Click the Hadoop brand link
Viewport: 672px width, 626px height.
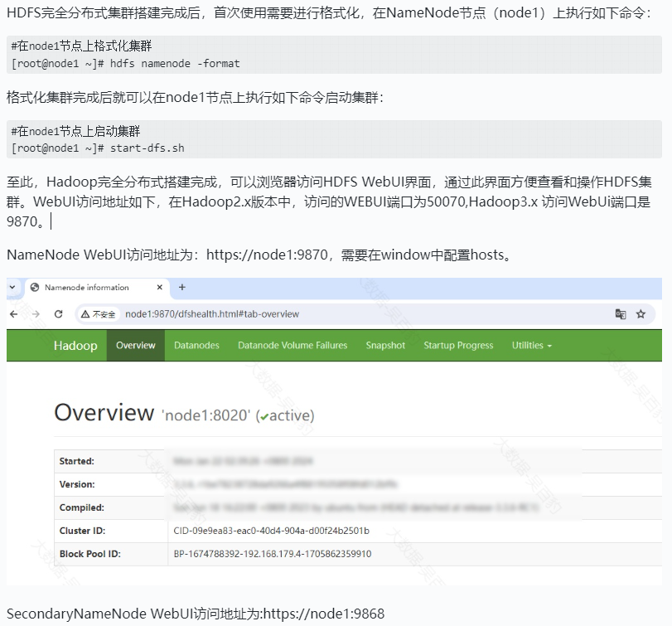pyautogui.click(x=75, y=346)
